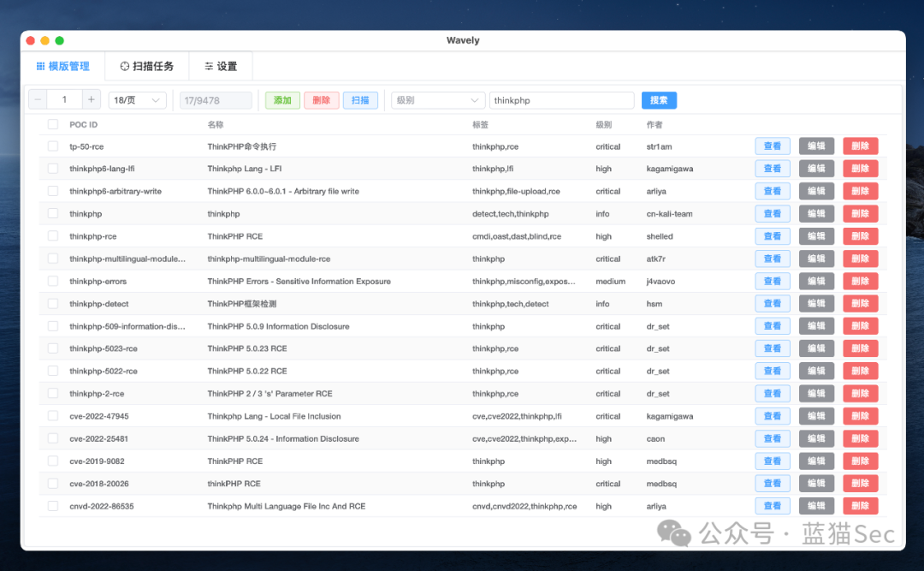924x571 pixels.
Task: Edit the tp-50-rce template with 编辑
Action: coord(816,146)
